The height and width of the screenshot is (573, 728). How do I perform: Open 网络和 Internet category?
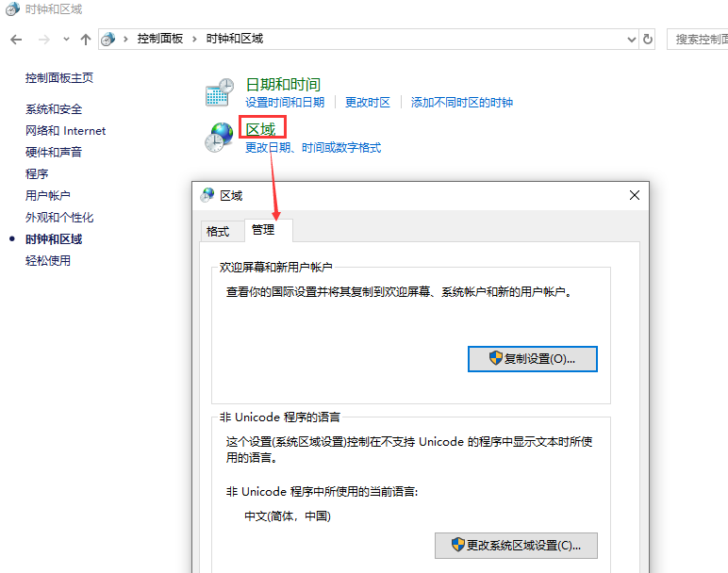click(x=65, y=131)
